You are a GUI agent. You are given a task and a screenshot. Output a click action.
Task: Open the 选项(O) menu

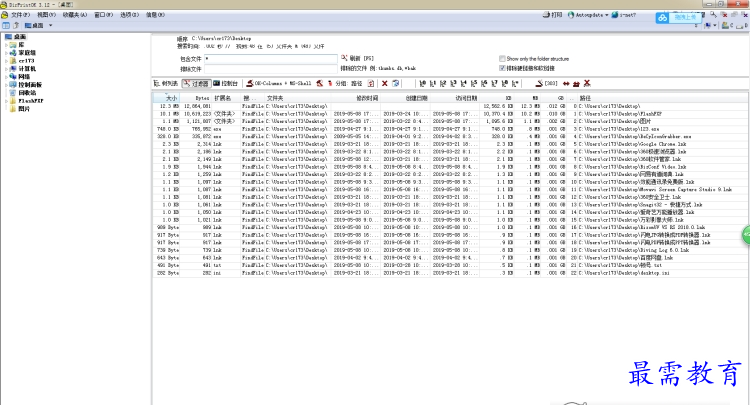pyautogui.click(x=129, y=15)
